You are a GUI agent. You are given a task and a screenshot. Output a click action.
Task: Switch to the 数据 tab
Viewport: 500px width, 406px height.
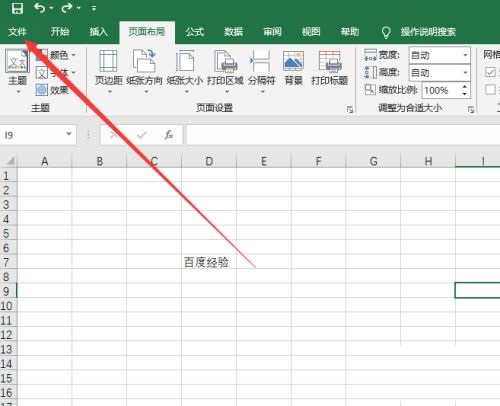[x=233, y=32]
